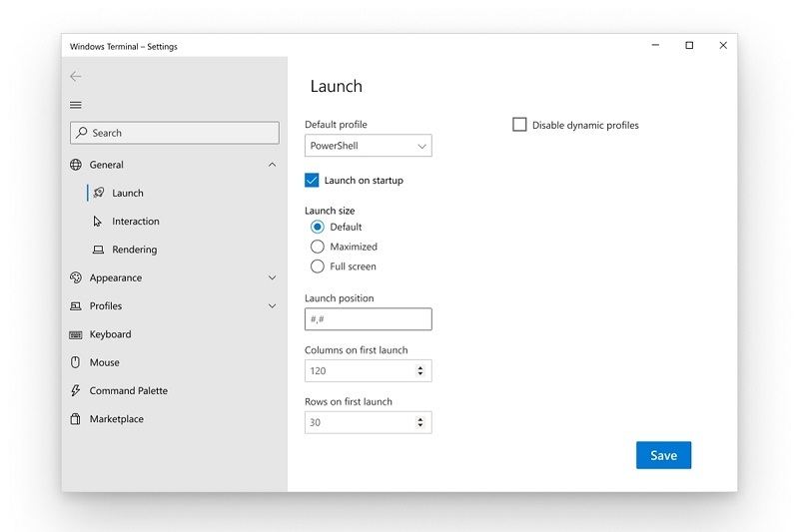This screenshot has width=799, height=532.
Task: Click the General globe icon
Action: (76, 165)
